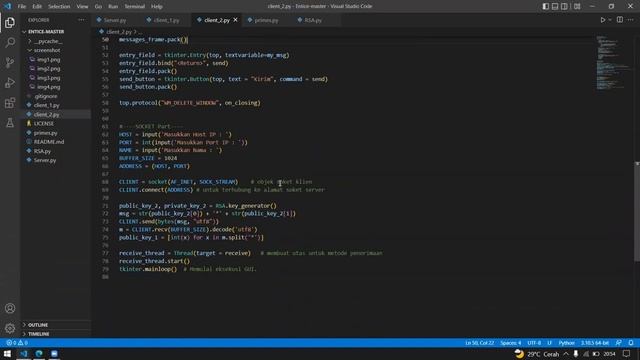Toggle primary side bar layout icon

point(546,6)
